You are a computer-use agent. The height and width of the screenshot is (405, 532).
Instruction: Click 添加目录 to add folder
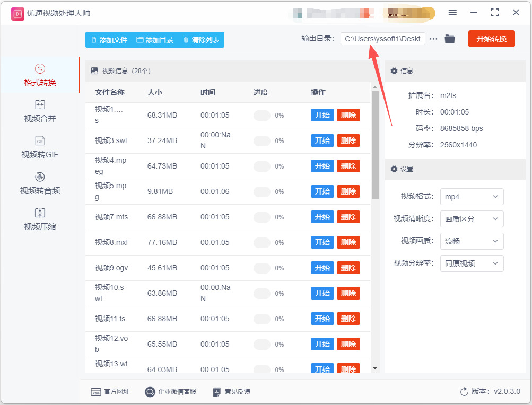[x=155, y=40]
